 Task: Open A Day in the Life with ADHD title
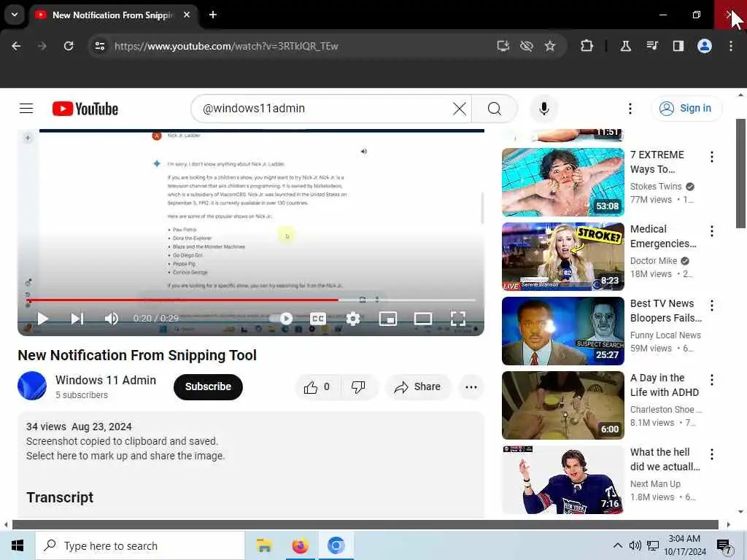click(665, 385)
